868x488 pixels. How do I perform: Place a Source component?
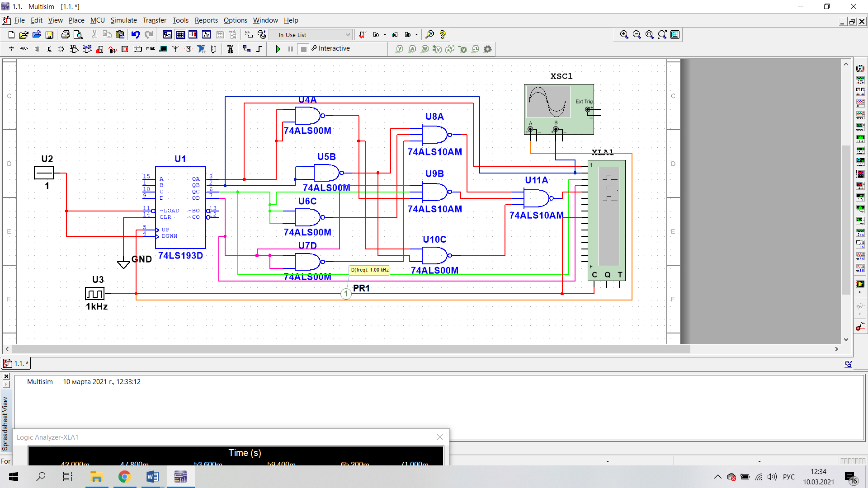(x=12, y=49)
